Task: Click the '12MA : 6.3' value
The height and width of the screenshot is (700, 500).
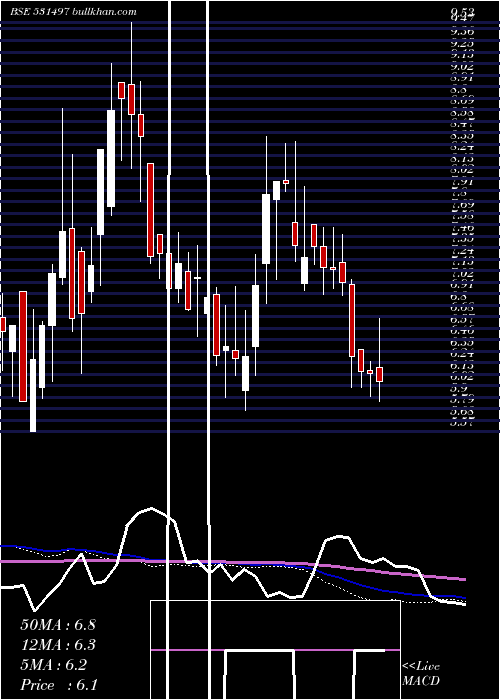Action: point(58,645)
